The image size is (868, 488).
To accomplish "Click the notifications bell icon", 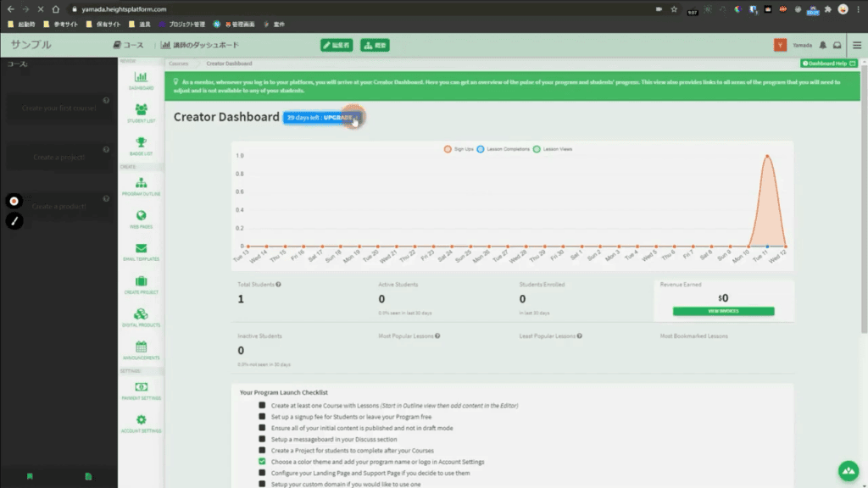I will [822, 46].
